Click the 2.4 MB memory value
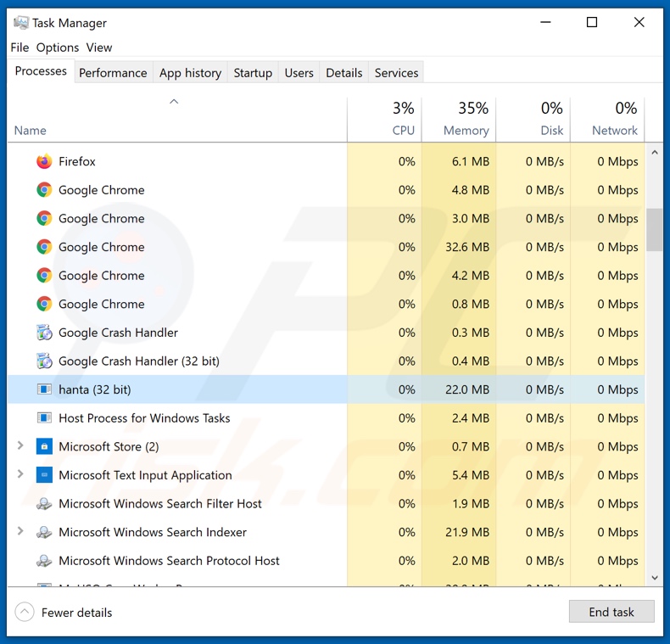 (471, 417)
